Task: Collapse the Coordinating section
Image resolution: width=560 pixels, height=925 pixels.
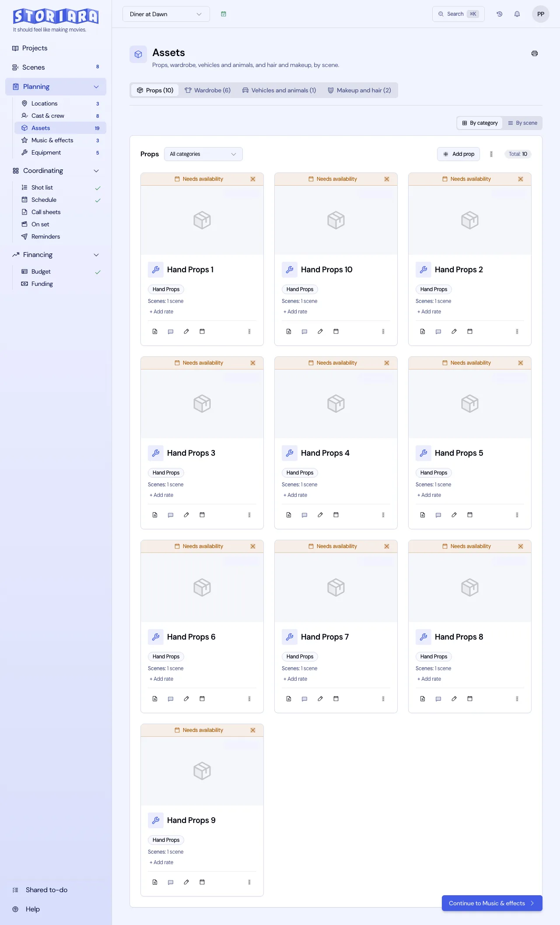Action: (x=56, y=171)
